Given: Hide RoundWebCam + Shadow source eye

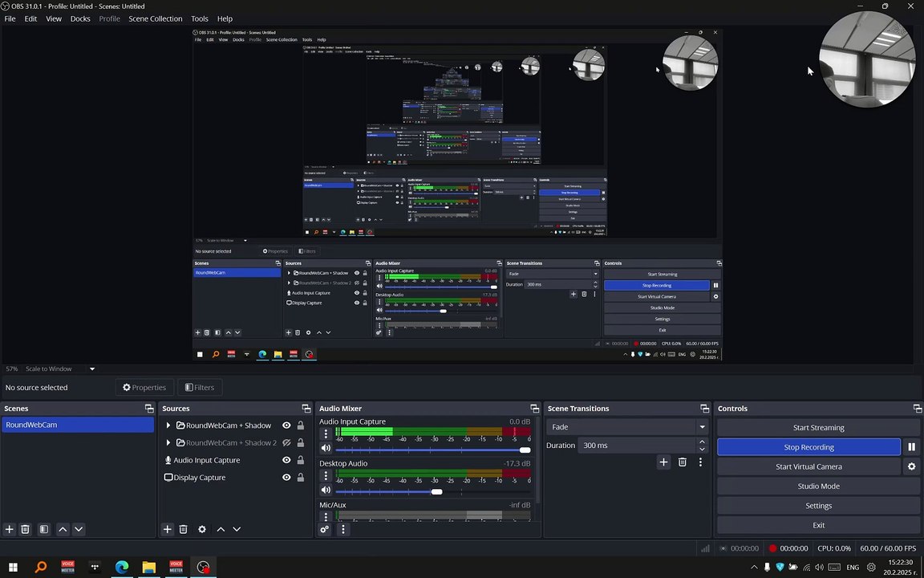Looking at the screenshot, I should click(286, 425).
